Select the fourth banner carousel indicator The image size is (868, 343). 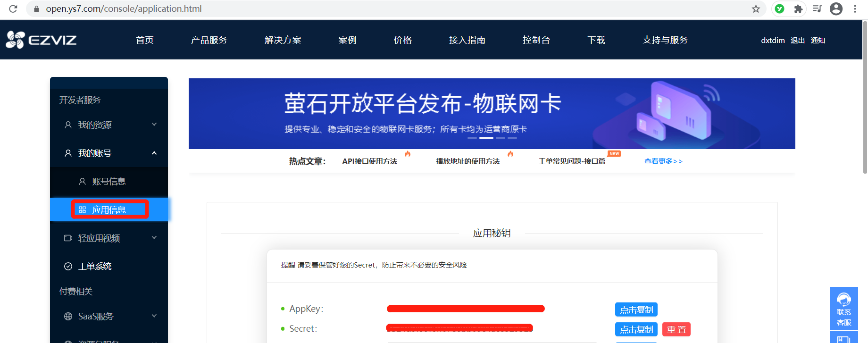click(x=512, y=138)
